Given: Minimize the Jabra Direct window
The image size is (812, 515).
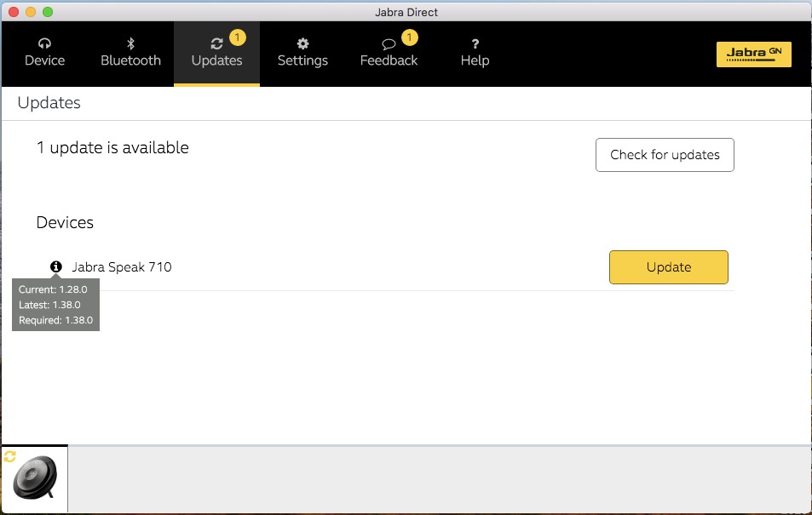Looking at the screenshot, I should (x=31, y=12).
